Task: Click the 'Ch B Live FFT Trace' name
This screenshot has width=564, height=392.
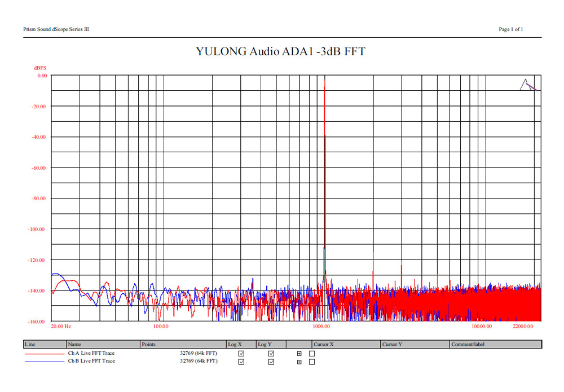Action: click(91, 361)
